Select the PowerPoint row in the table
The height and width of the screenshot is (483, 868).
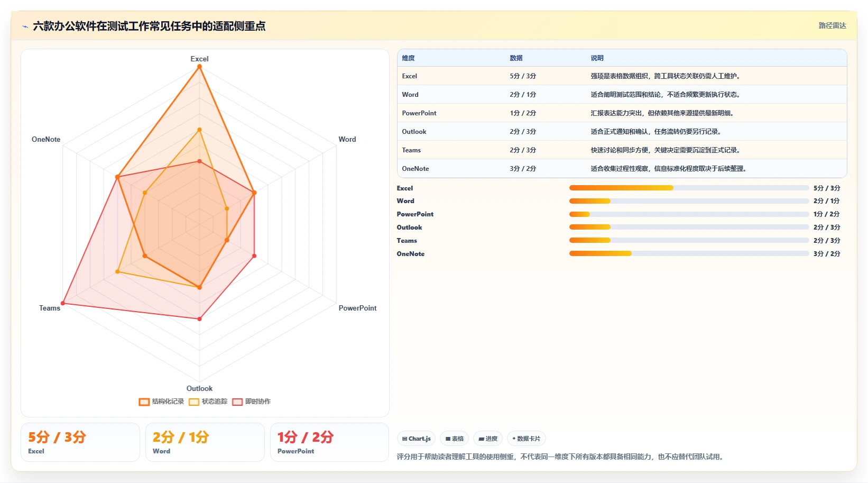click(622, 113)
